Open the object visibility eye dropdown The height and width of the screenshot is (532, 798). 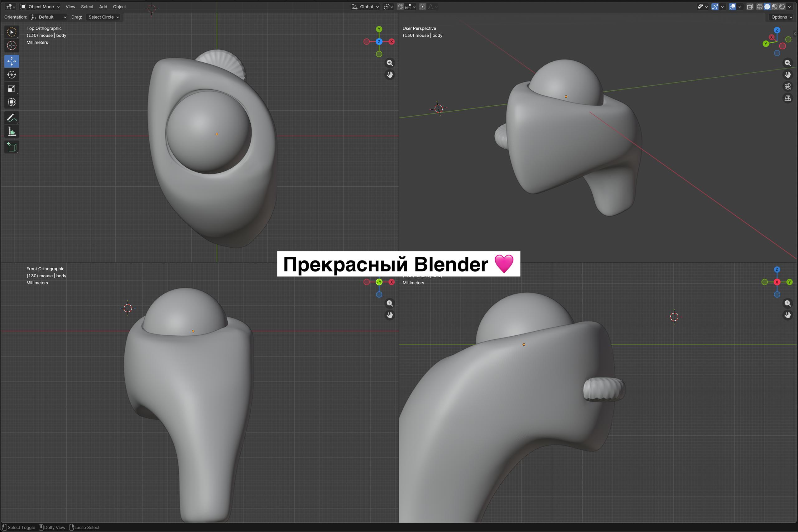(702, 7)
